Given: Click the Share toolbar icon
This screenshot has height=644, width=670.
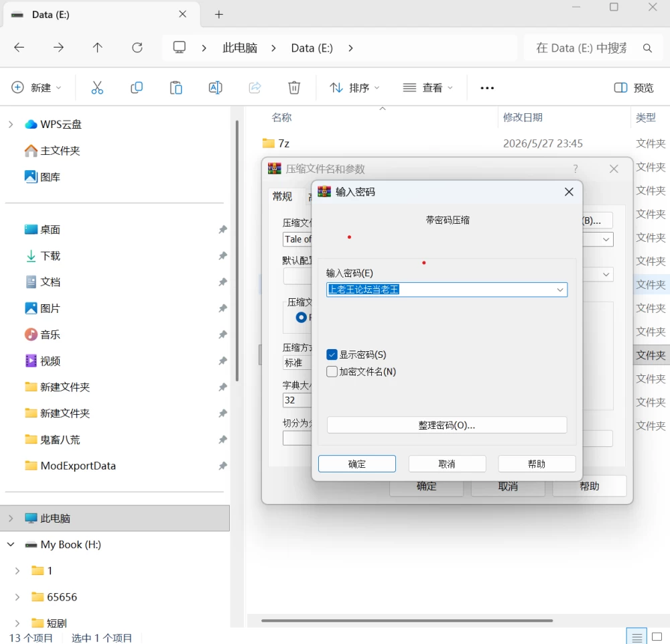Looking at the screenshot, I should click(x=255, y=88).
